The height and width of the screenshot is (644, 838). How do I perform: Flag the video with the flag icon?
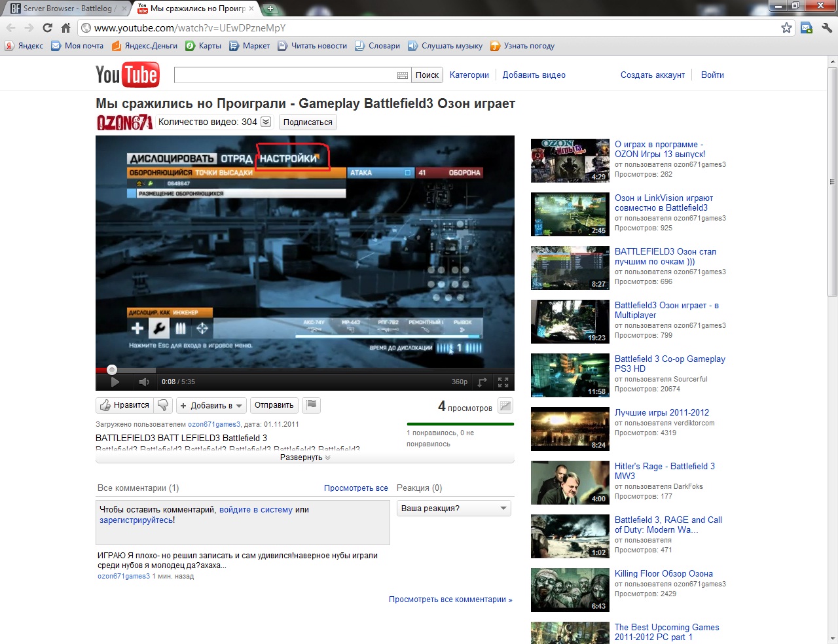pos(312,405)
